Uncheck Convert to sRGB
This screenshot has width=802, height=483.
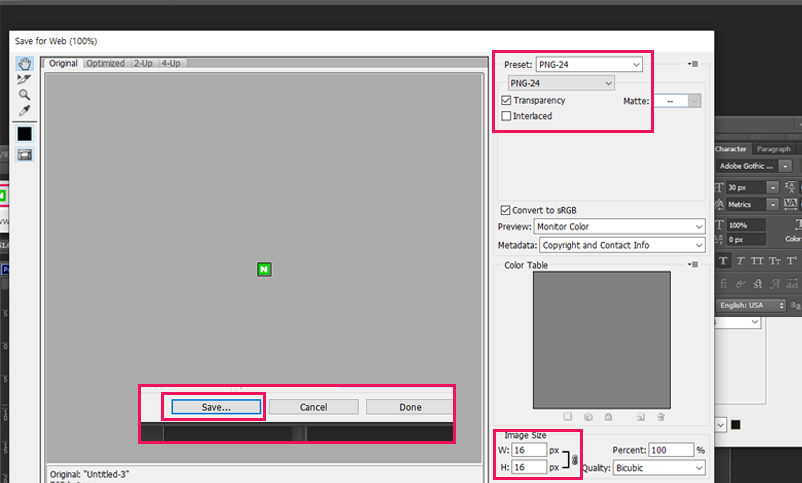pos(505,210)
